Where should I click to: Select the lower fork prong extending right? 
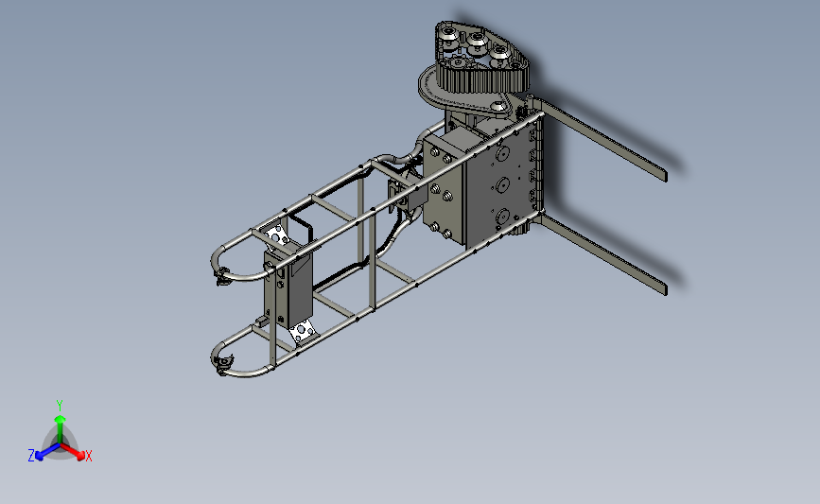[x=603, y=252]
